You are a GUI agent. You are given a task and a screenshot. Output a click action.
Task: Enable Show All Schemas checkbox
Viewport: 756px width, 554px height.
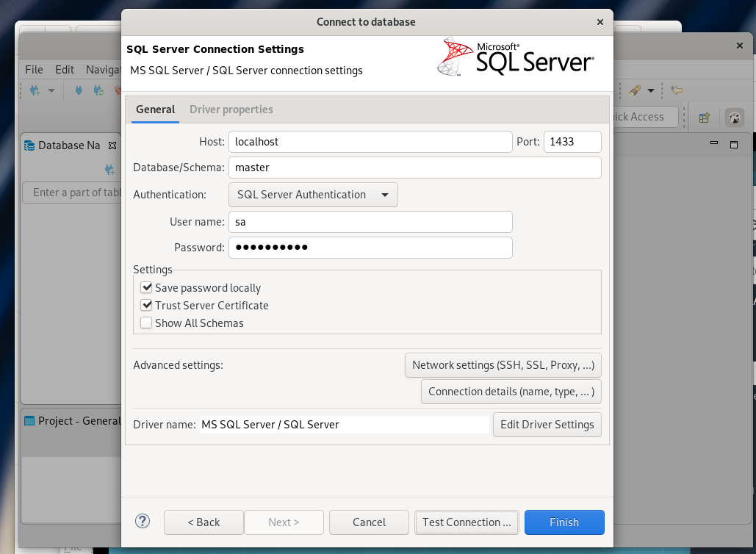147,323
